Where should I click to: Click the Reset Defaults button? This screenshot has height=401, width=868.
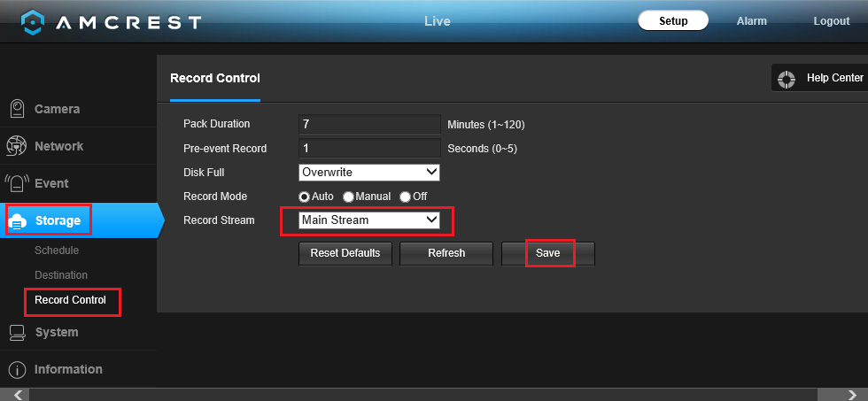point(345,253)
